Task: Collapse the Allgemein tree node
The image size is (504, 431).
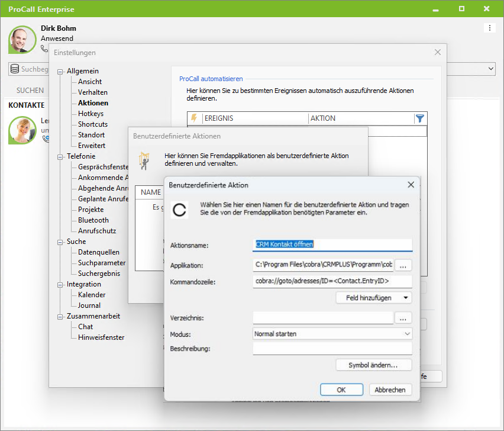Action: pos(60,72)
